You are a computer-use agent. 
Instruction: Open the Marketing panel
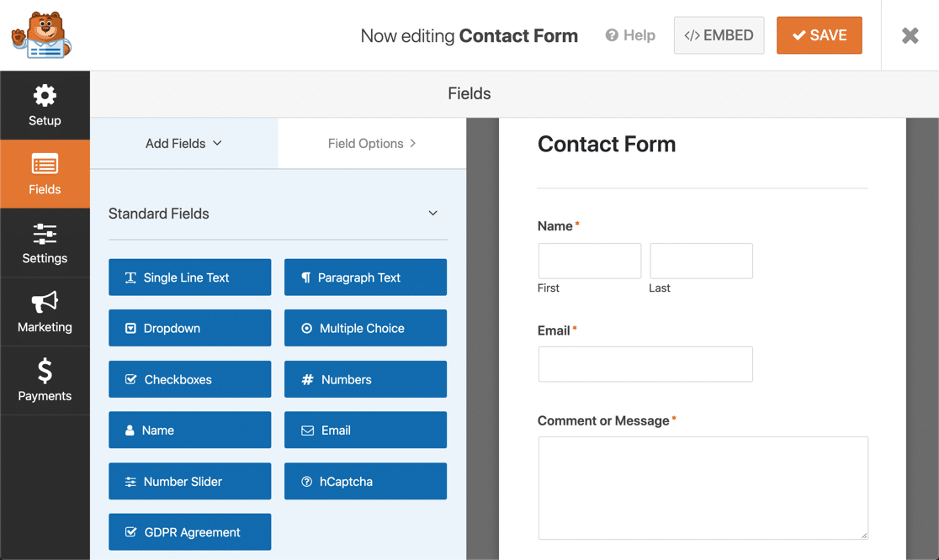pyautogui.click(x=45, y=312)
